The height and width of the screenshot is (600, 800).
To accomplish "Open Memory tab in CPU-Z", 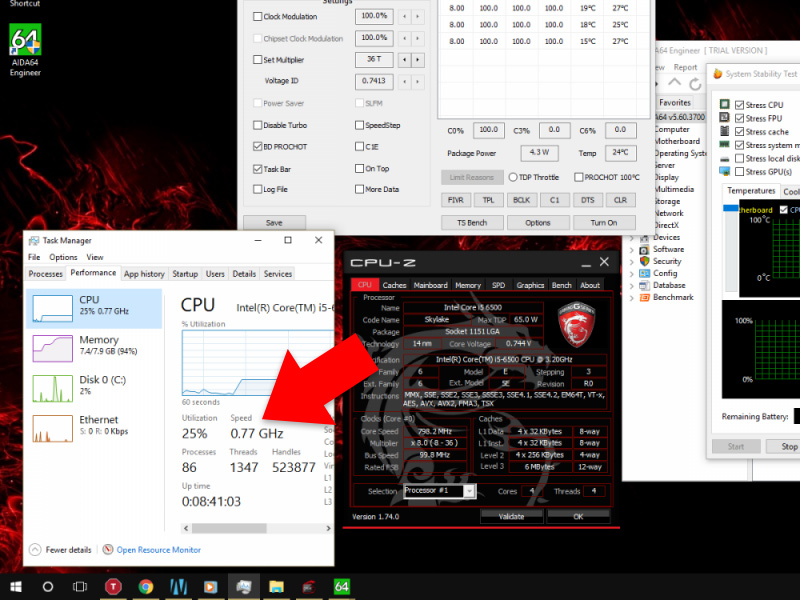I will tap(468, 285).
